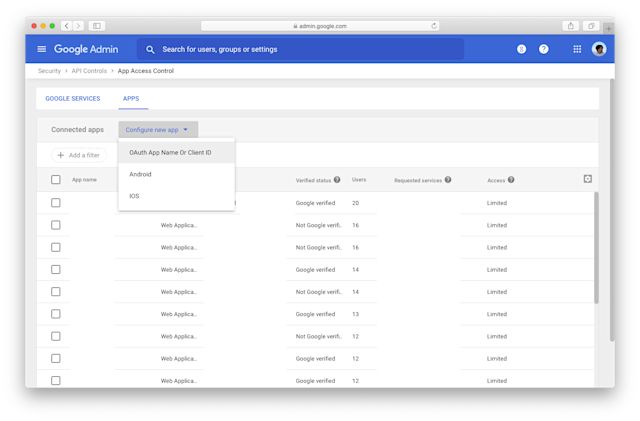The width and height of the screenshot is (640, 421).
Task: Show Verified status help tooltip
Action: pos(337,180)
